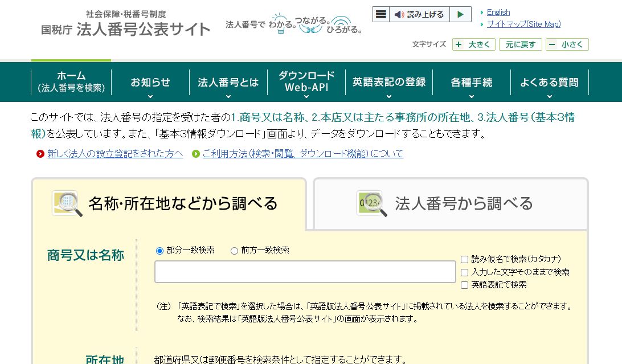Viewport: 622px width, 364px height.
Task: Open the 各種手続 menu item
Action: [471, 82]
